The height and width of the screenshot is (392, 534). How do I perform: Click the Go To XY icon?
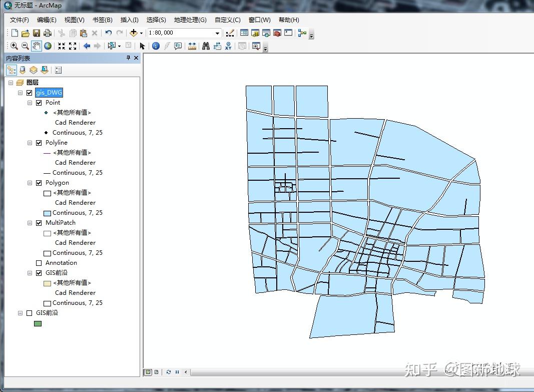229,46
